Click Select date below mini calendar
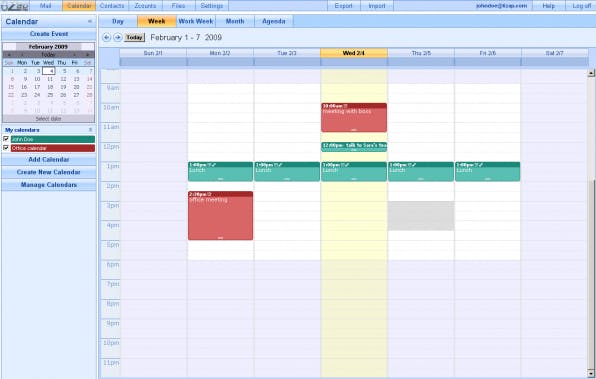 point(48,119)
